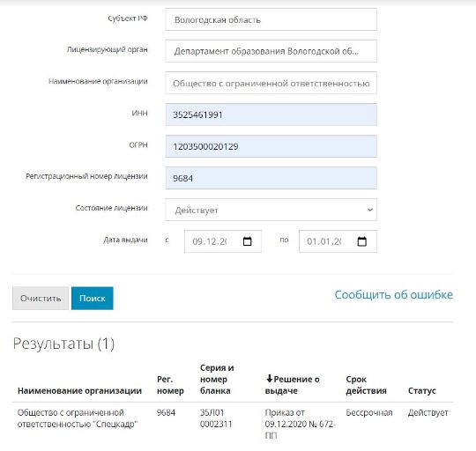Screen dimensions: 476x451
Task: Focus the ОГРН input field
Action: click(271, 146)
